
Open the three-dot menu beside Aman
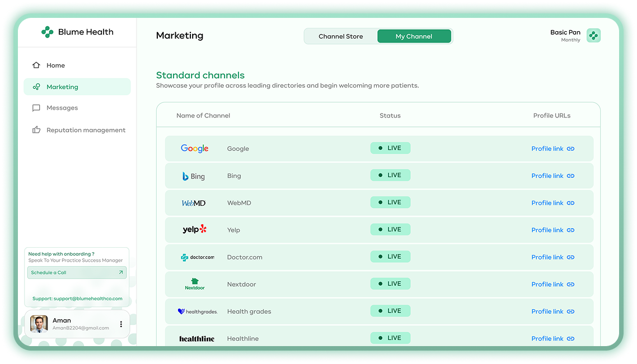pos(121,324)
